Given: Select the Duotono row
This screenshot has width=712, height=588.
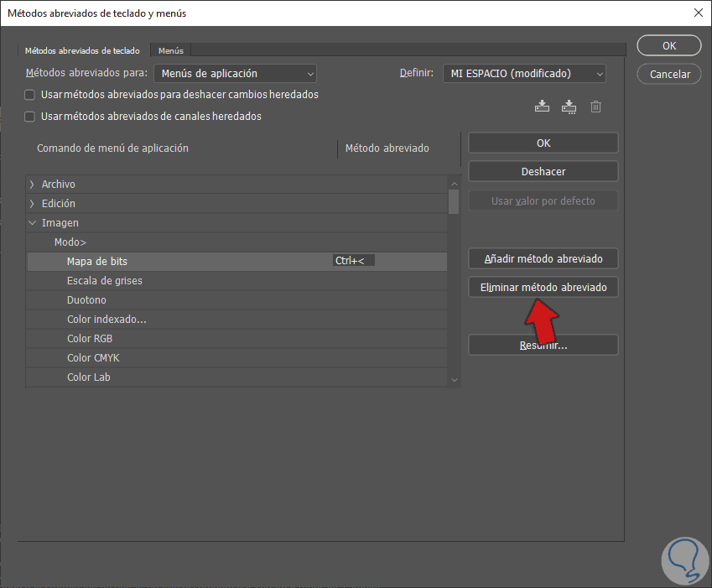Looking at the screenshot, I should (x=236, y=300).
